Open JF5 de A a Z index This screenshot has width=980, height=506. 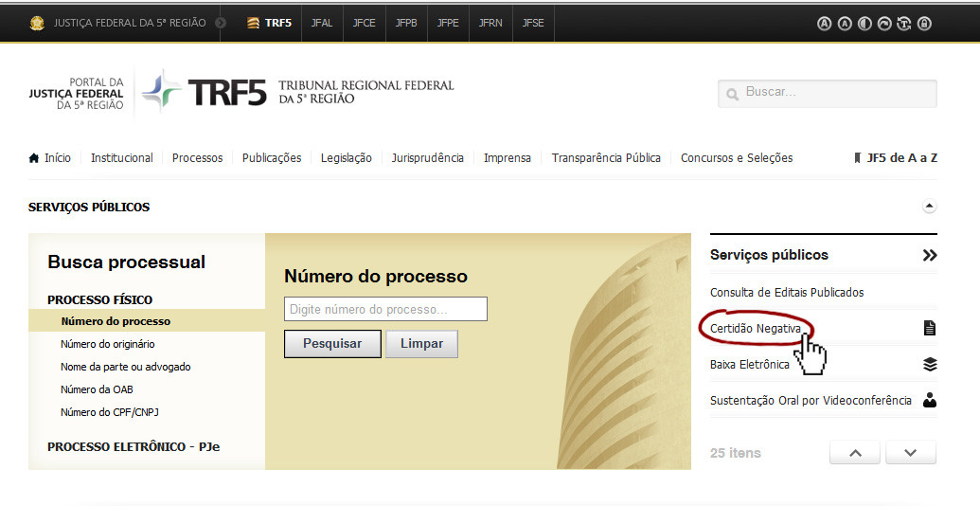tap(896, 157)
